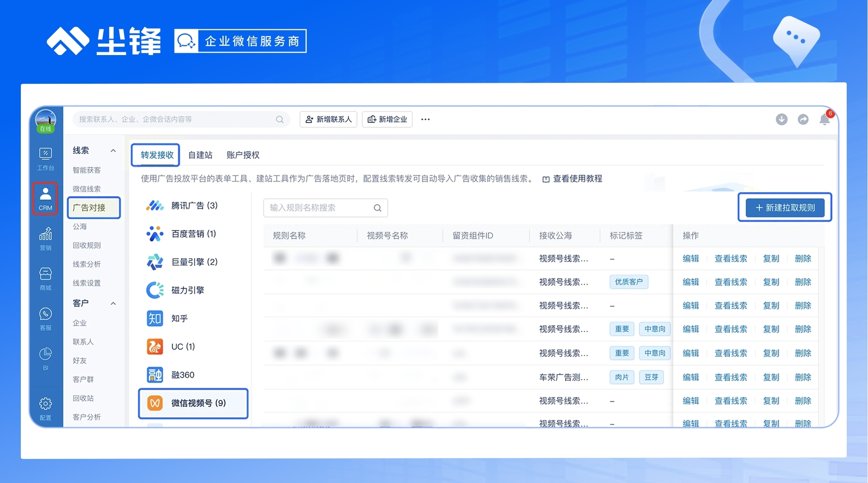The height and width of the screenshot is (483, 868).
Task: Collapse the 线索 menu section
Action: [113, 151]
